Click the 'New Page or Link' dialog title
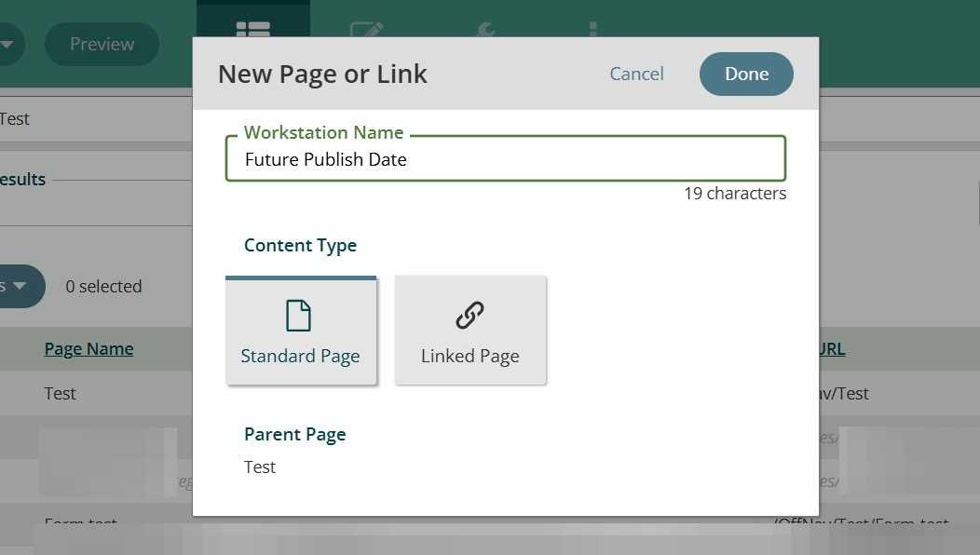The image size is (980, 555). [x=322, y=74]
